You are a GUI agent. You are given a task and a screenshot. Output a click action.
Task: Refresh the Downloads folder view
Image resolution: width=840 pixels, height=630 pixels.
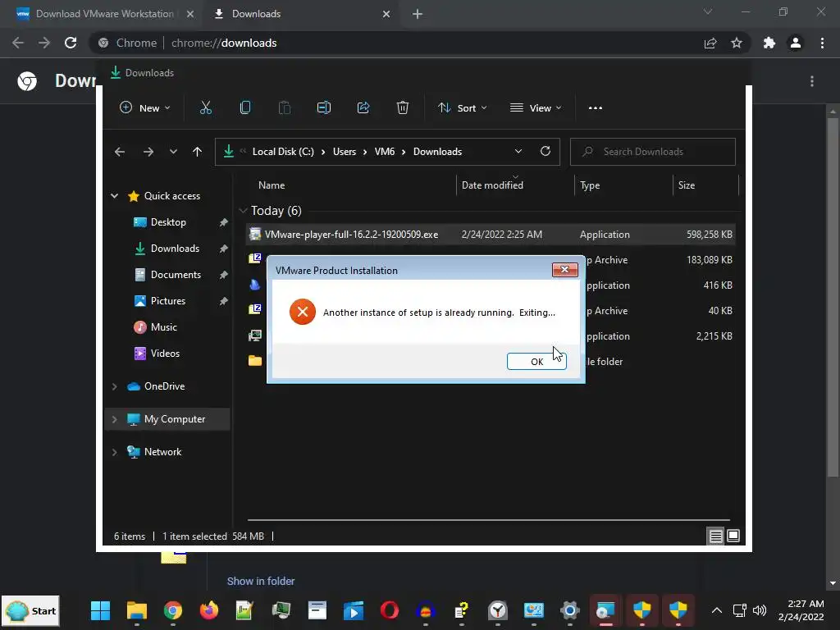coord(546,151)
